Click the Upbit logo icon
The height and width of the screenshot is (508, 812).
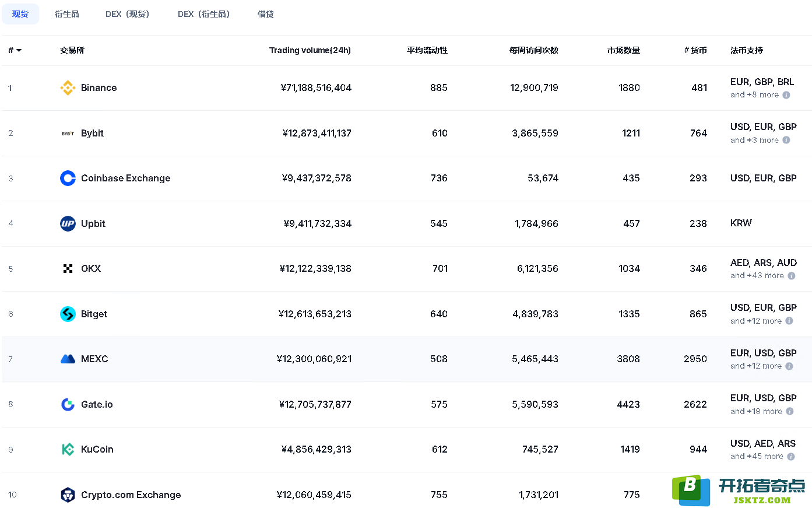(68, 223)
